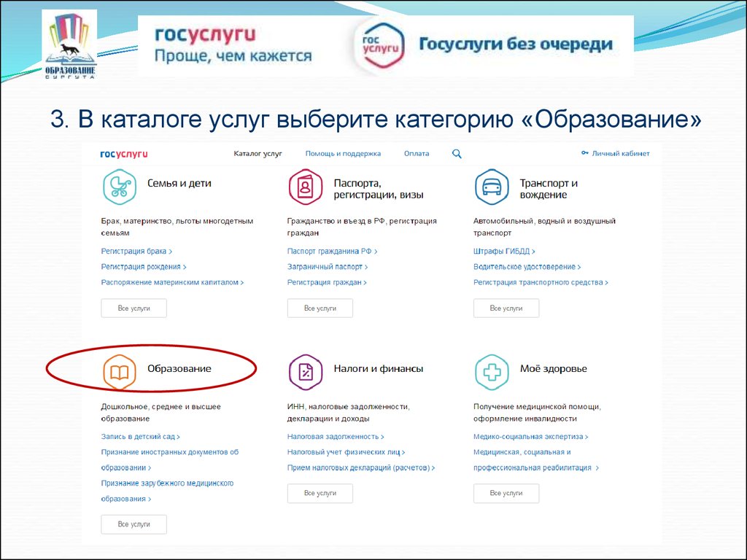Click the Налоговая задолженность link
Screen dimensions: 747x560
tap(333, 437)
